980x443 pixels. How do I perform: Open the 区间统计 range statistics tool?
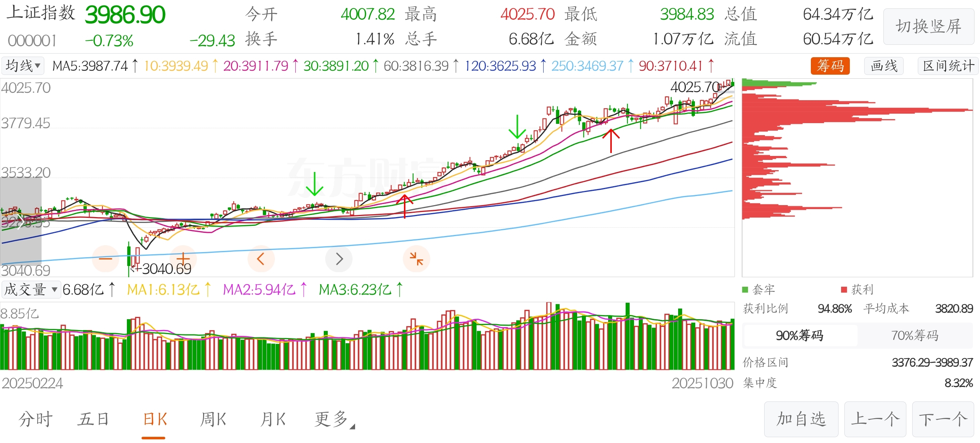coord(948,66)
